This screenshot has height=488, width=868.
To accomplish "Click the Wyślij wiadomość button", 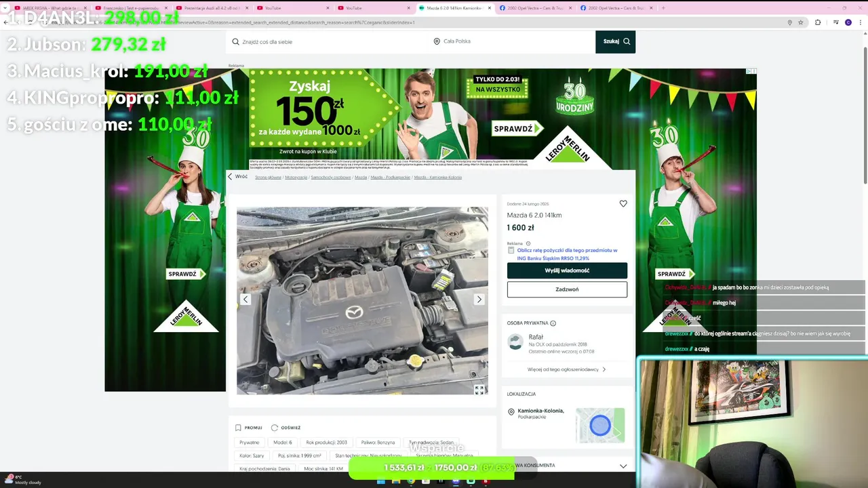I will [567, 270].
